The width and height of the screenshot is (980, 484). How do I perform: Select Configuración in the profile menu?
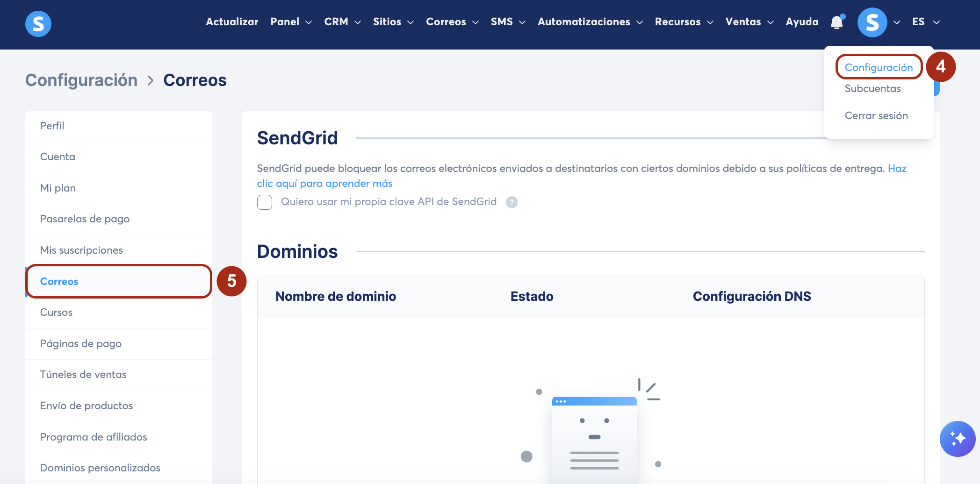[879, 67]
